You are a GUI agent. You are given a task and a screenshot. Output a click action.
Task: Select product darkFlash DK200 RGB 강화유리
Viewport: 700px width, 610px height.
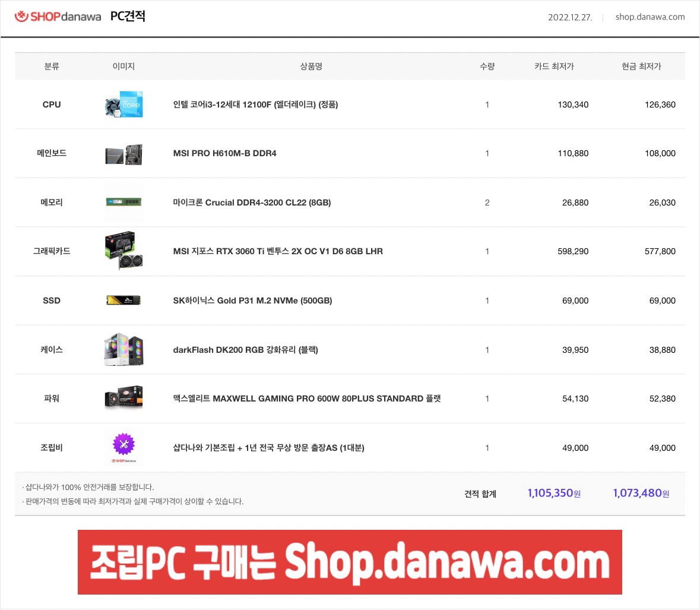(246, 350)
